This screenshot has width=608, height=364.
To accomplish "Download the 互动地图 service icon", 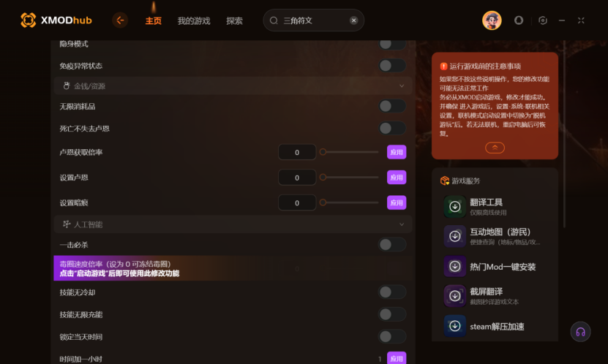I will pyautogui.click(x=455, y=236).
